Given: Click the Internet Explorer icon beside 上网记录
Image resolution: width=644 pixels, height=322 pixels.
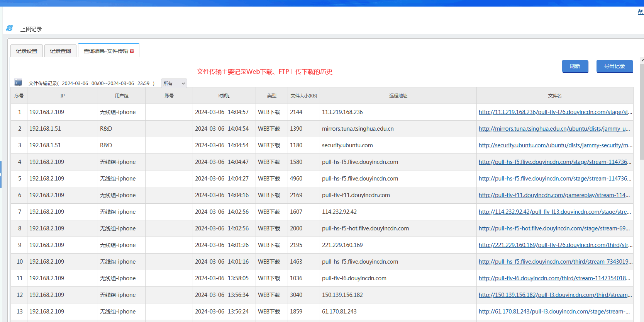Looking at the screenshot, I should point(10,29).
